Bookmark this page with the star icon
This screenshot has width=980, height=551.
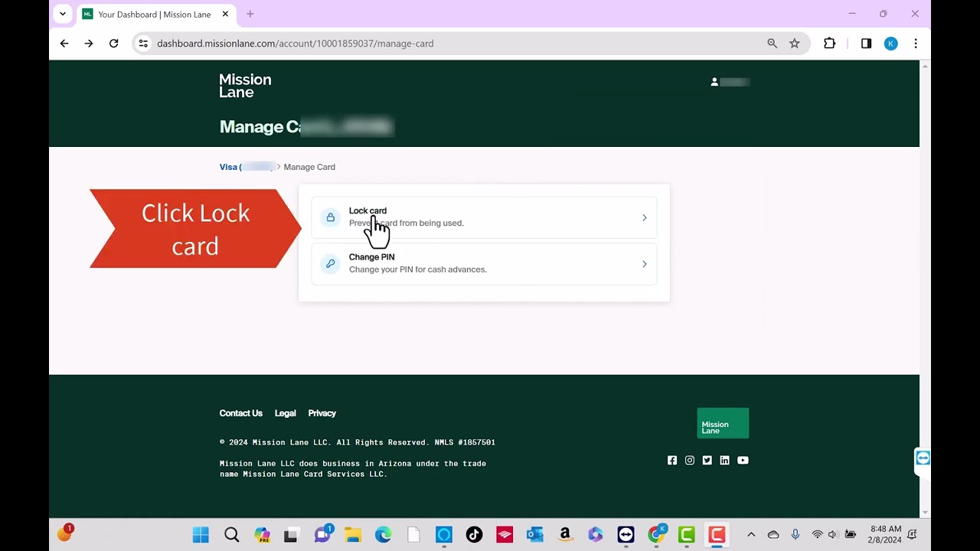click(795, 44)
